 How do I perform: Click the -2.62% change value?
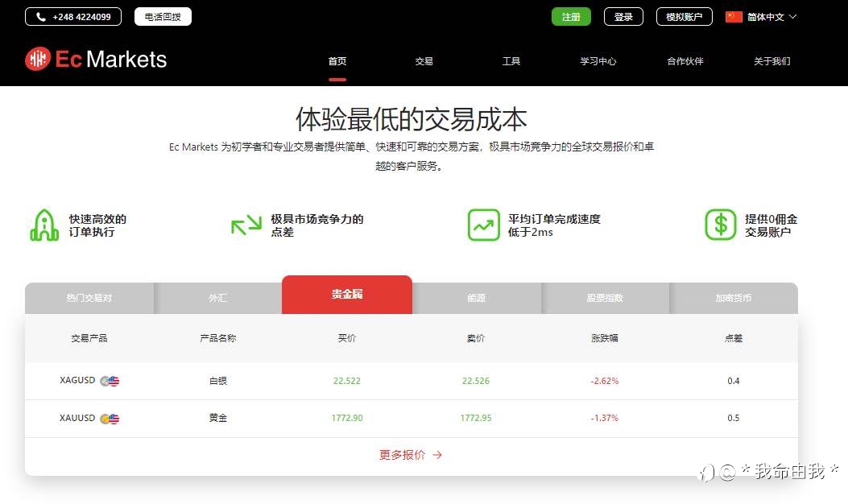[x=605, y=382]
